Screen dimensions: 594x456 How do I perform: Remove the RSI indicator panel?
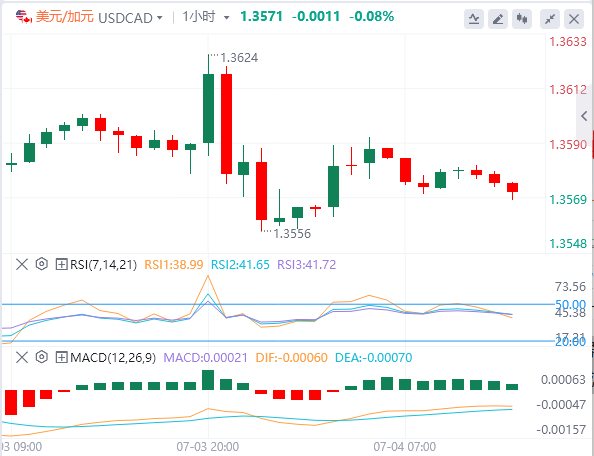pos(22,264)
